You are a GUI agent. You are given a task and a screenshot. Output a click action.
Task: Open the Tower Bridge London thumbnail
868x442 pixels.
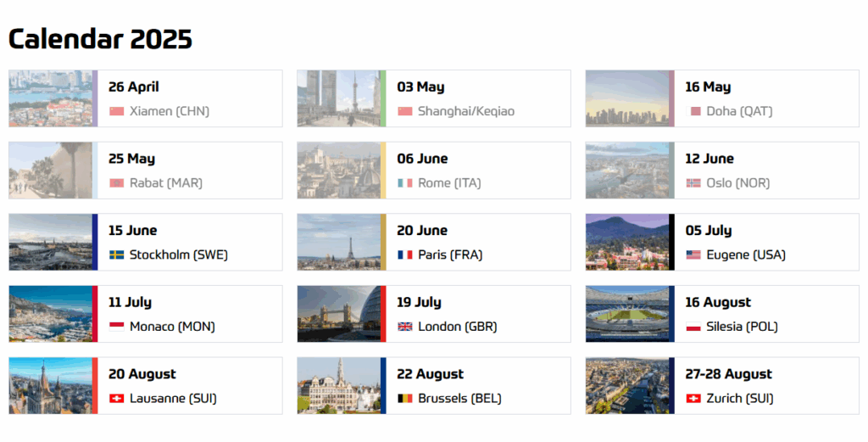[339, 314]
